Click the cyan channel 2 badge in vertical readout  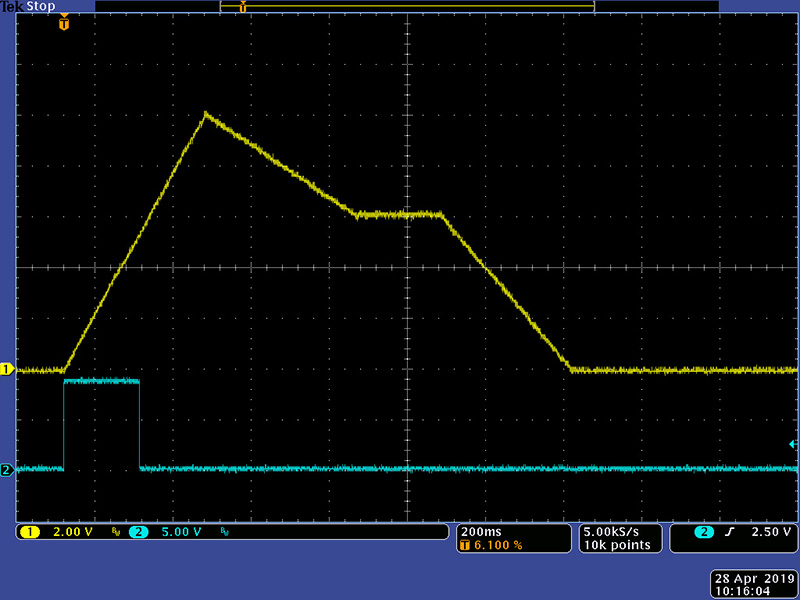point(138,532)
